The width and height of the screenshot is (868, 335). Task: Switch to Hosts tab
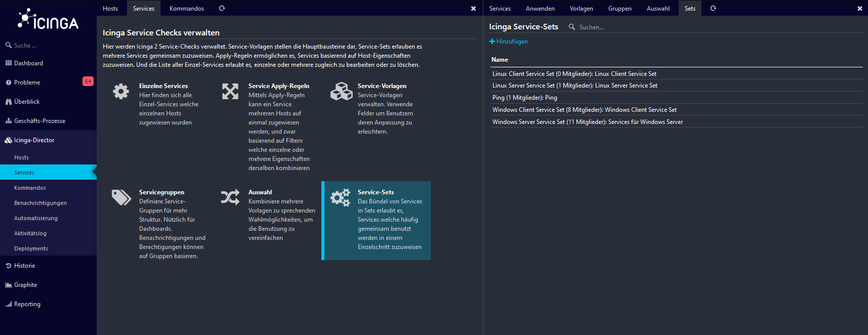tap(110, 8)
